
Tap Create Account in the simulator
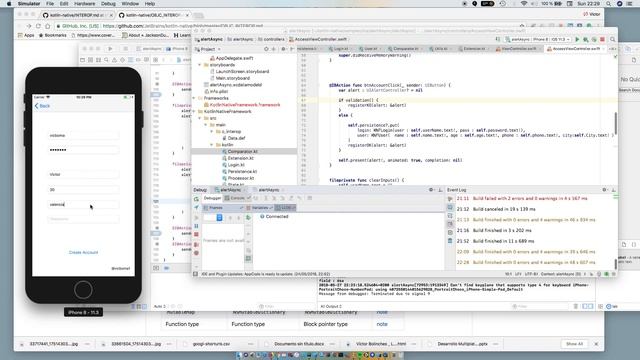coord(83,253)
